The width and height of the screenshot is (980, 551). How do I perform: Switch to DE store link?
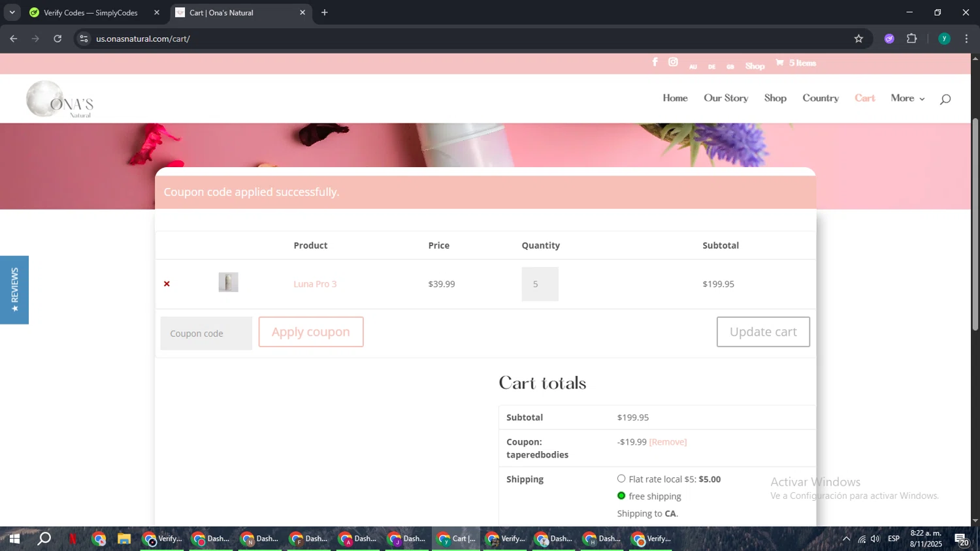(x=711, y=67)
